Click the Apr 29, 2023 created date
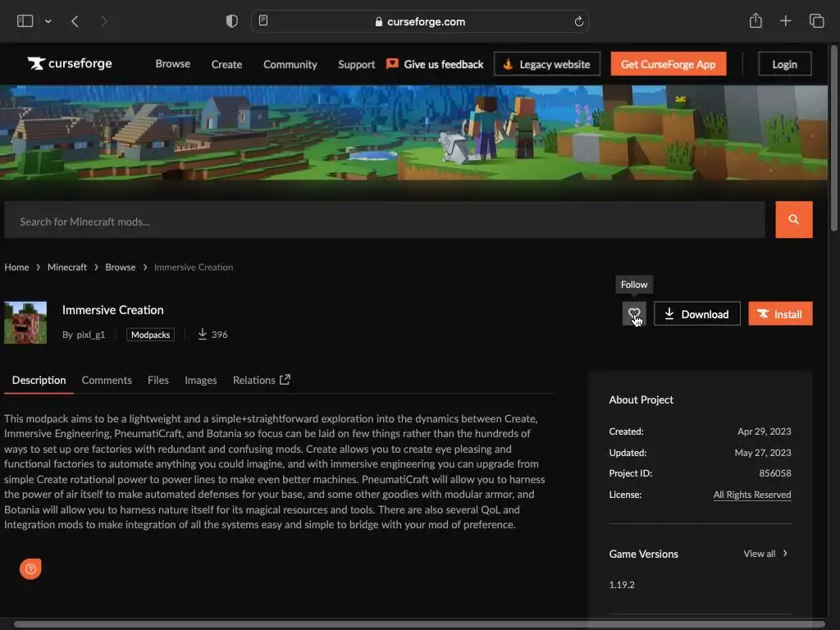This screenshot has height=630, width=840. (764, 431)
